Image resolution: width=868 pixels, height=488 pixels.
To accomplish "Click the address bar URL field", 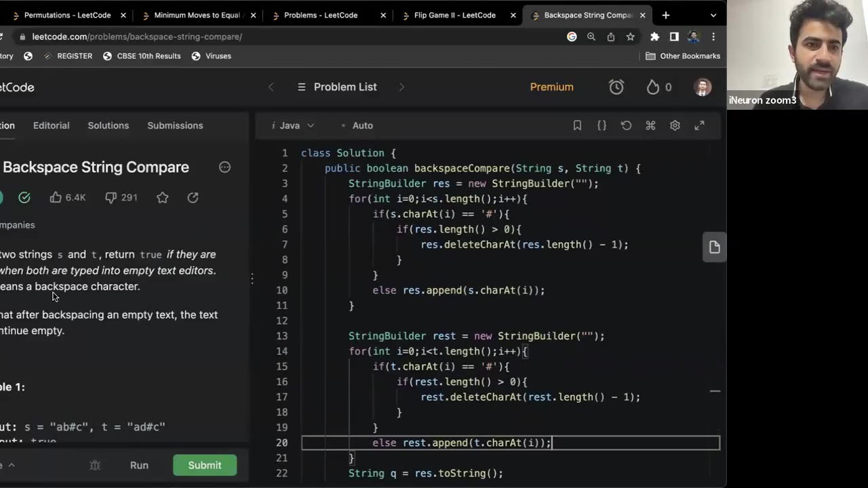I will click(292, 37).
